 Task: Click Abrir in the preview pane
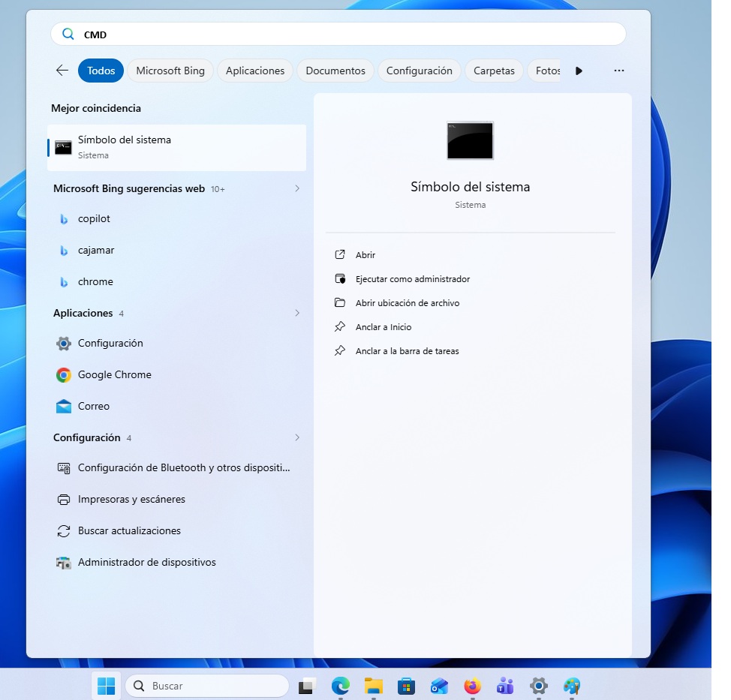coord(365,255)
